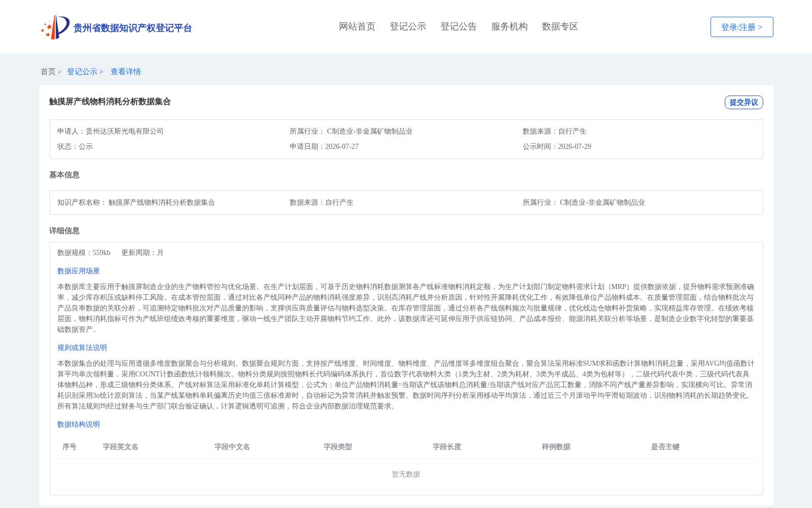
Task: Click the 基本信息 section heading
Action: click(64, 175)
